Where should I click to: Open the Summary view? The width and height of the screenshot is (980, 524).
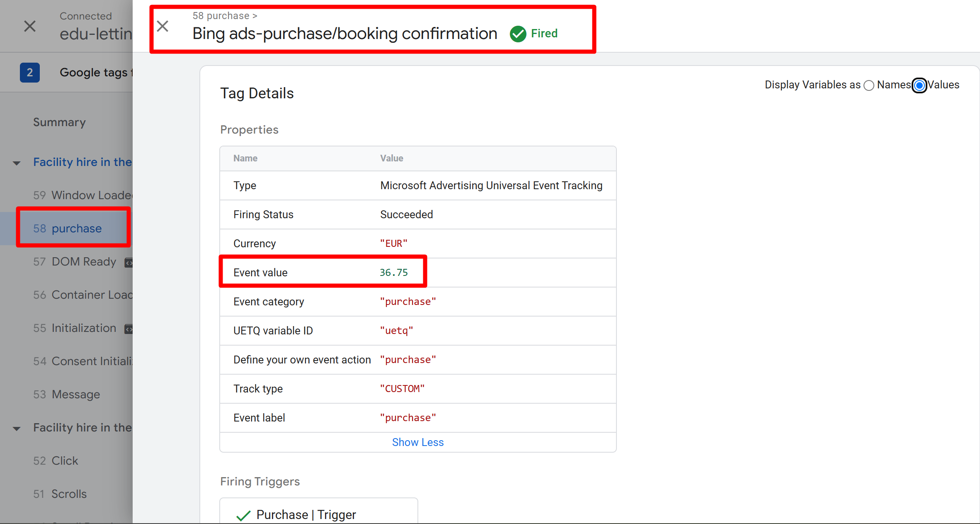pyautogui.click(x=59, y=122)
